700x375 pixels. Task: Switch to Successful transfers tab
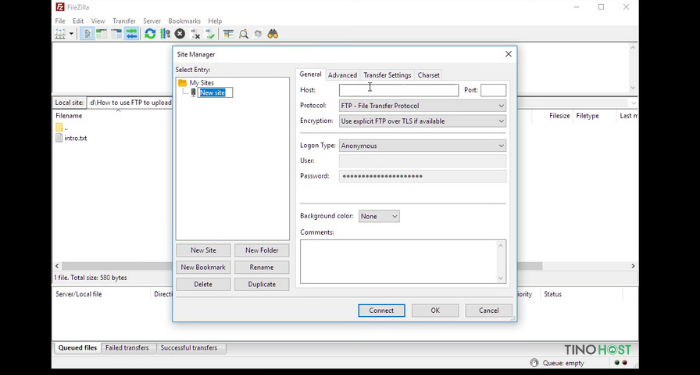click(x=189, y=348)
